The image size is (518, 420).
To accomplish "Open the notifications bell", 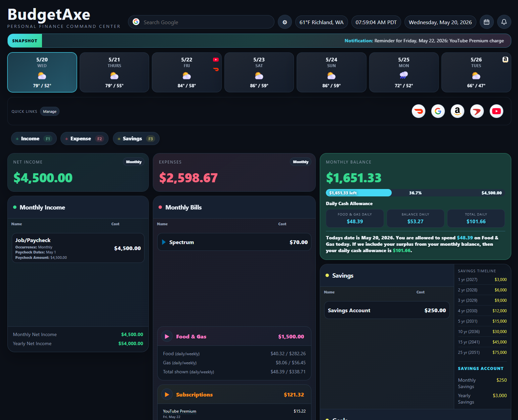I will 504,22.
